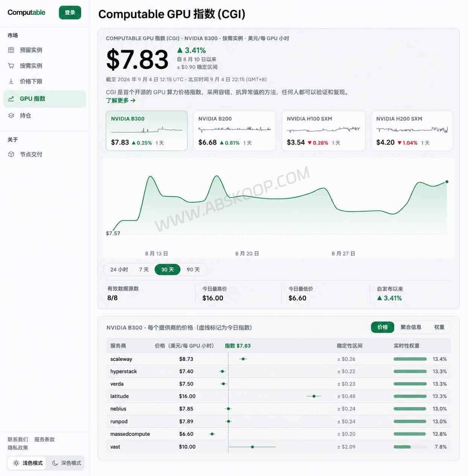
Task: Click the 实时性权重 column header
Action: click(x=406, y=345)
